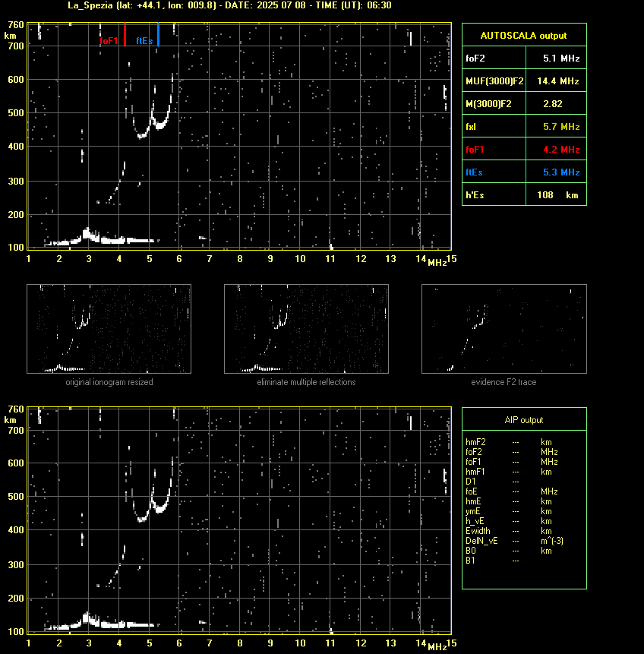The height and width of the screenshot is (654, 644).
Task: Select the 2.82 value
Action: click(x=553, y=104)
